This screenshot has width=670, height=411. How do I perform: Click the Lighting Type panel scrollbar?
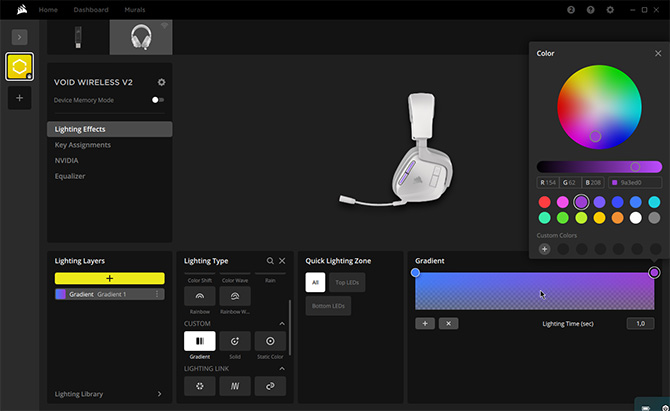pos(290,327)
